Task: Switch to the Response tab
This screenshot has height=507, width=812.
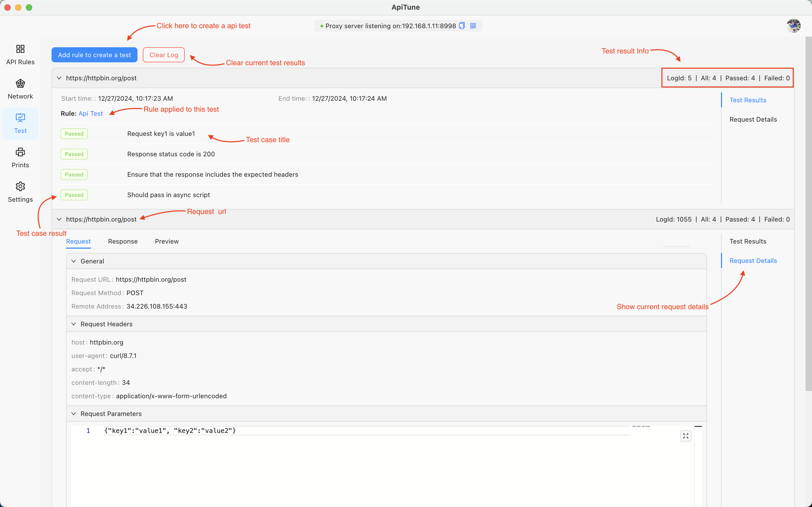Action: [x=123, y=241]
